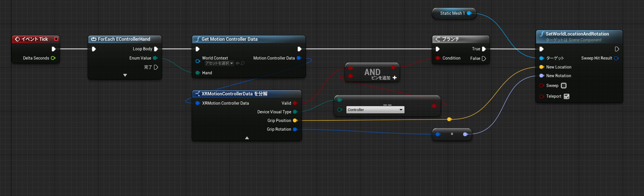The height and width of the screenshot is (196, 644).
Task: Click the Loop Body execution pin
Action: click(x=156, y=49)
